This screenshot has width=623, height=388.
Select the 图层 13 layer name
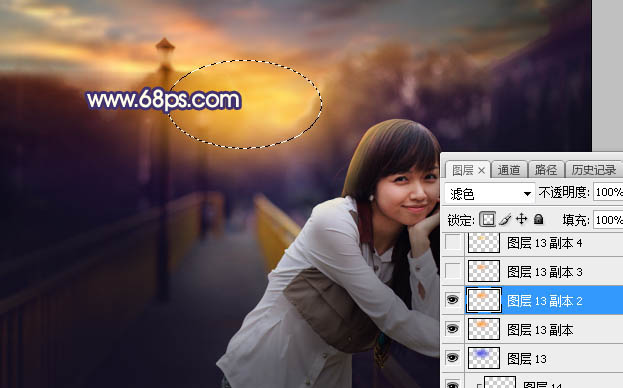[x=527, y=359]
